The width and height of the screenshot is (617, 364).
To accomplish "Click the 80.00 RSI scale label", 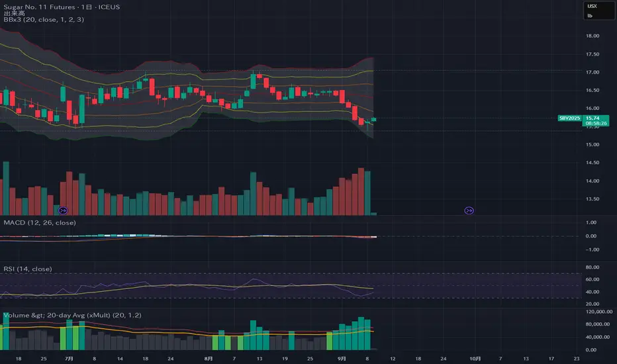I will 593,267.
